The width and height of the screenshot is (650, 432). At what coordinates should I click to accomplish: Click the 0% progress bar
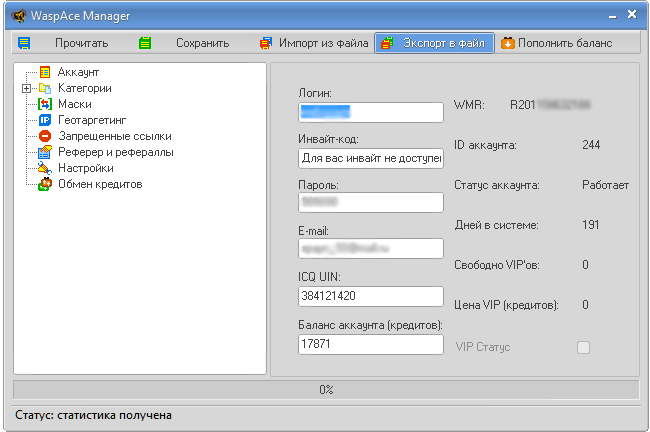click(x=325, y=389)
